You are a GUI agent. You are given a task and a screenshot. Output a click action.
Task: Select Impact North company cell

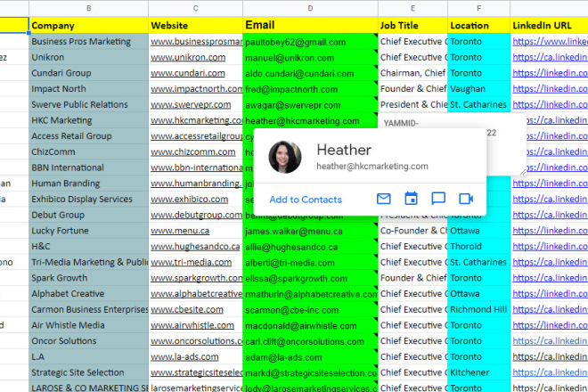(x=88, y=88)
